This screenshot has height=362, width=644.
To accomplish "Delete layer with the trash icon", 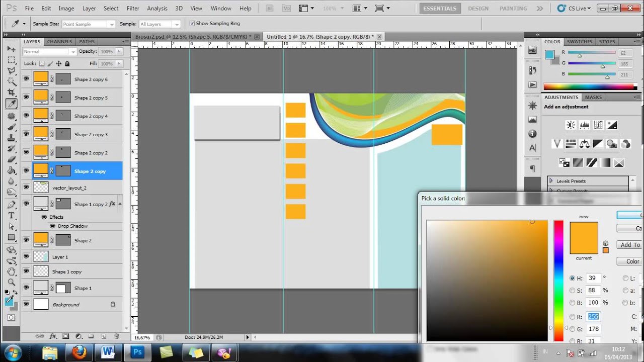I will point(117,336).
